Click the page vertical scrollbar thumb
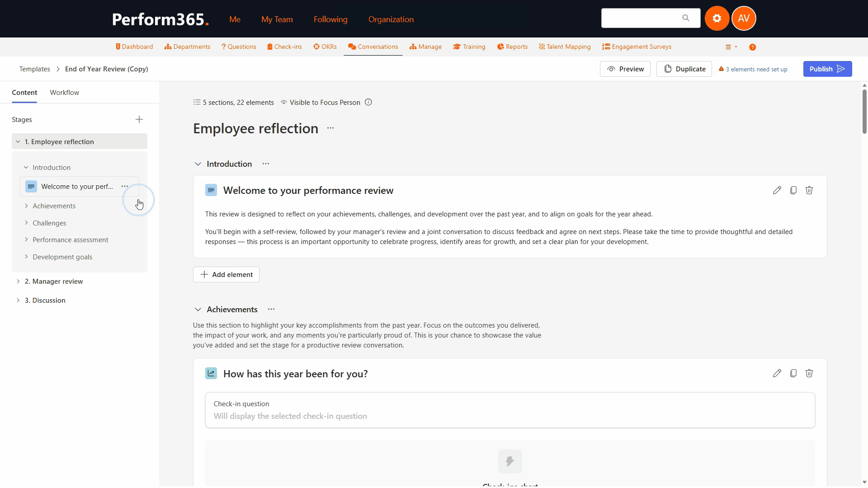The height and width of the screenshot is (488, 868). 864,111
